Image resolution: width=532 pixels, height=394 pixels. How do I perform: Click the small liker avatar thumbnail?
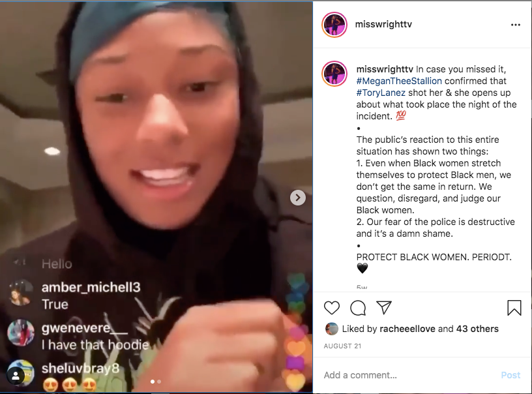click(x=331, y=329)
